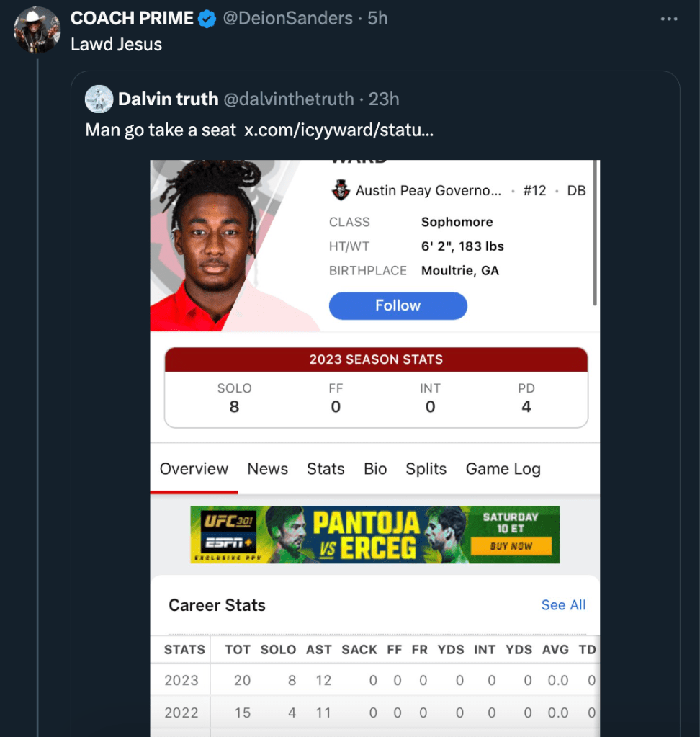This screenshot has height=737, width=700.
Task: Switch to the News tab
Action: tap(267, 469)
